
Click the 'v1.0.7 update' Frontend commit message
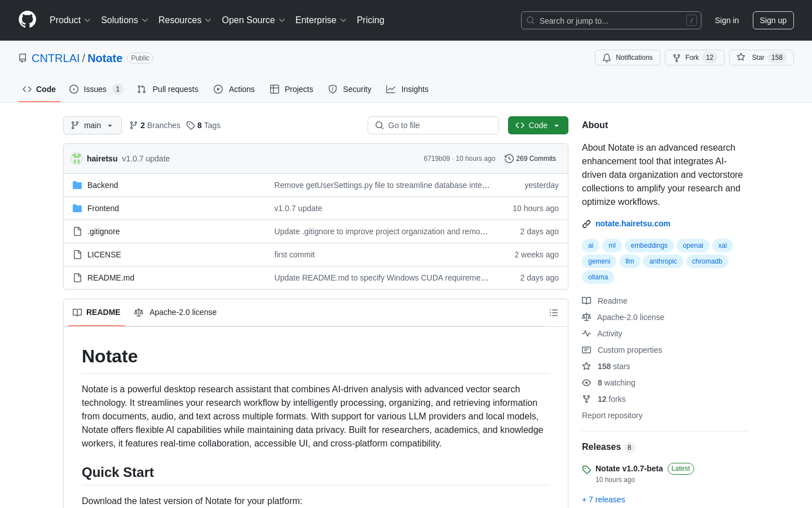(298, 208)
